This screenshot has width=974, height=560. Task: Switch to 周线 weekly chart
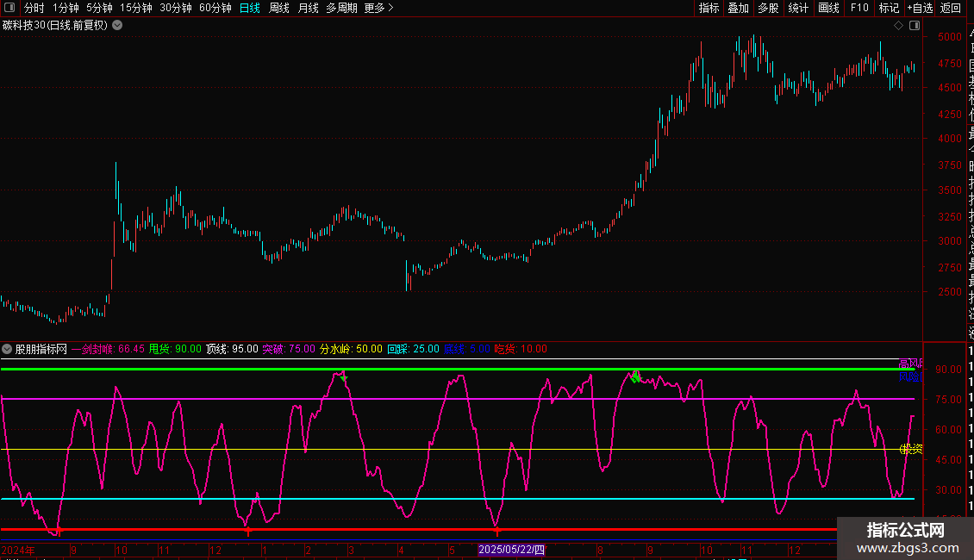[279, 8]
